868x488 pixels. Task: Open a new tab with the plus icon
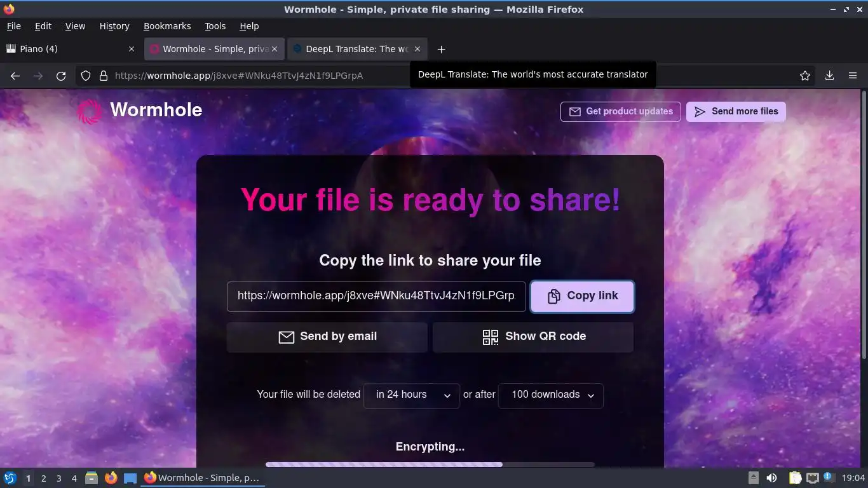pyautogui.click(x=441, y=49)
